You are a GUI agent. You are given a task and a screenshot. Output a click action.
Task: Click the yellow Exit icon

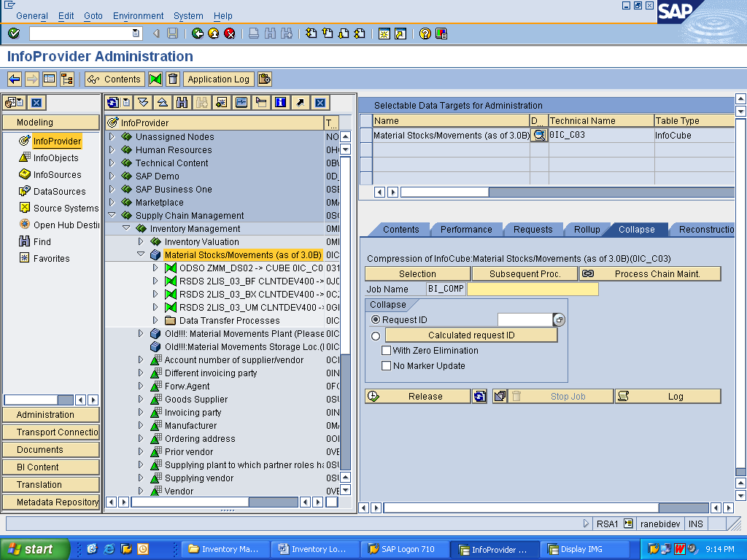point(214,34)
